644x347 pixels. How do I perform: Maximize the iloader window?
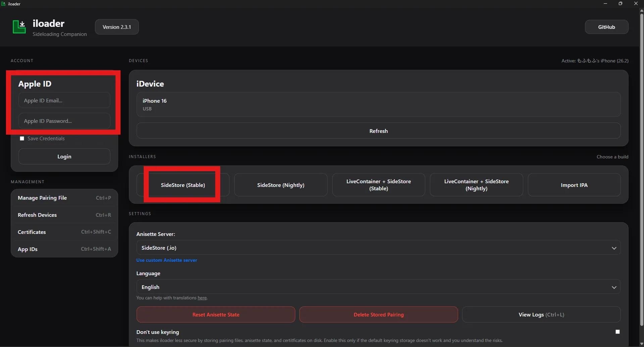point(621,4)
